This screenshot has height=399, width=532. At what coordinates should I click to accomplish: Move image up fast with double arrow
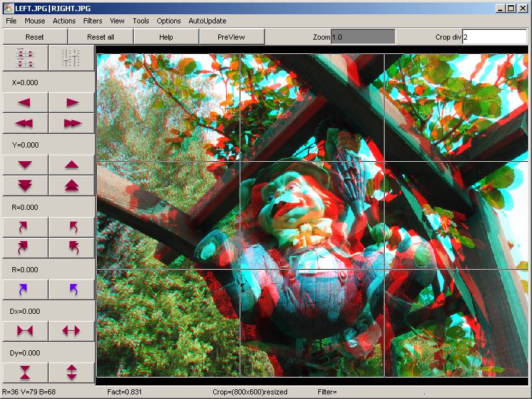pos(71,186)
